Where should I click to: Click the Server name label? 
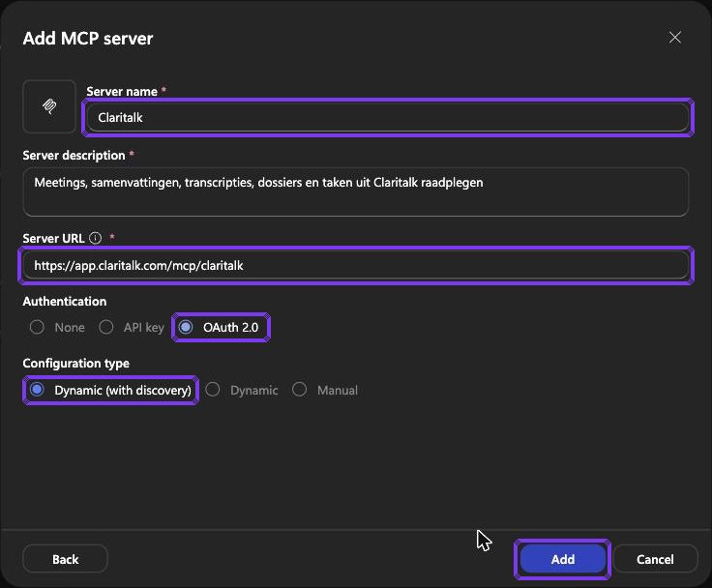pos(122,92)
